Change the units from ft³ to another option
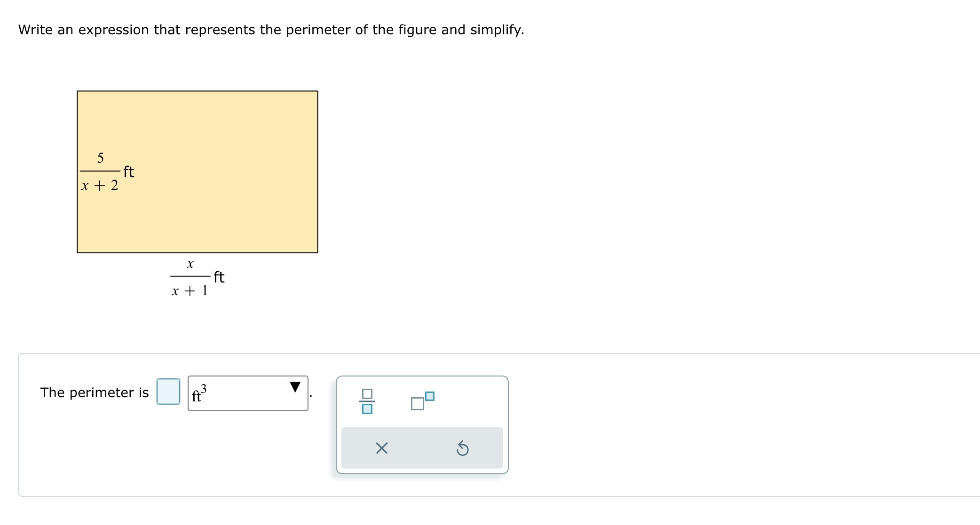The width and height of the screenshot is (980, 525). (248, 392)
